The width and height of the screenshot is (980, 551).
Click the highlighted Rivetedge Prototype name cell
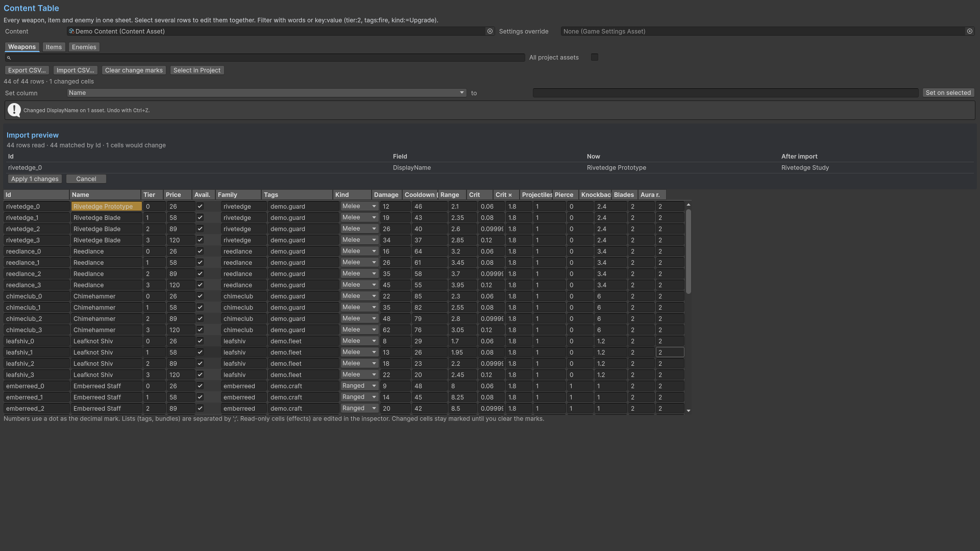tap(106, 206)
